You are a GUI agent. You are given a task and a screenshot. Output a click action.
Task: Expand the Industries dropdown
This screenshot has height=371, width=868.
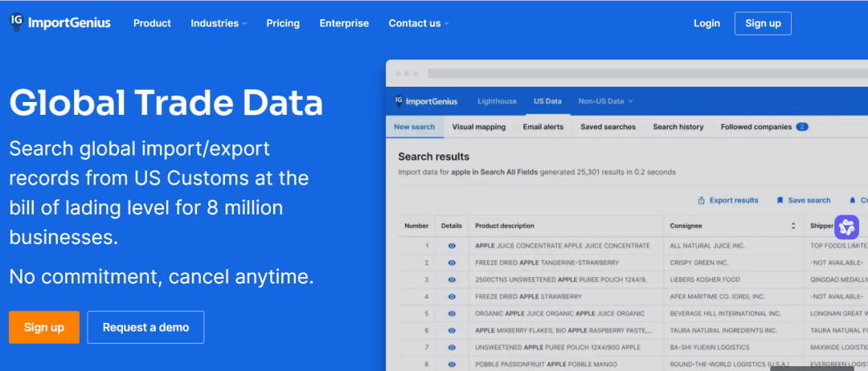219,23
